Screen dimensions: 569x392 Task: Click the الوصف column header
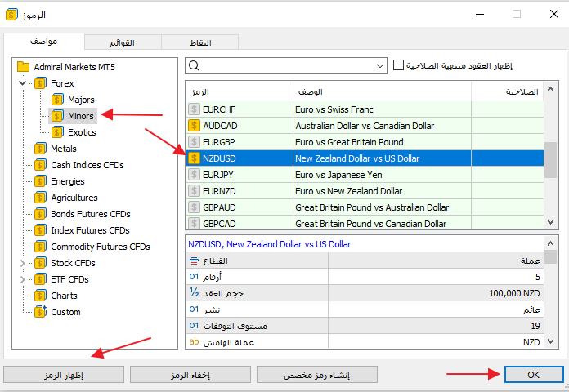(382, 92)
